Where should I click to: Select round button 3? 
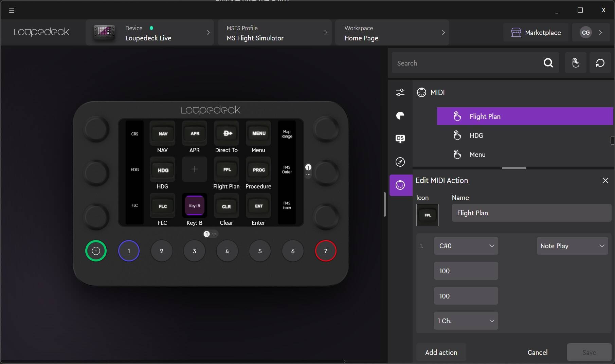click(194, 251)
